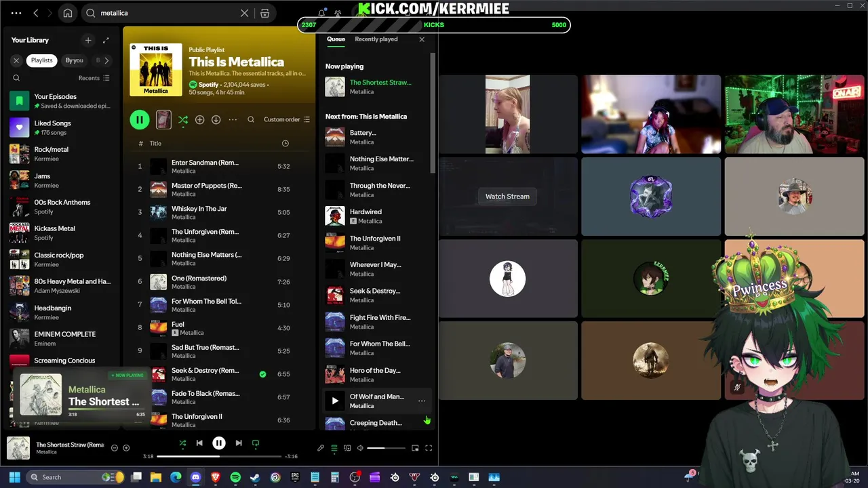Switch to the Queue tab
868x488 pixels.
click(336, 39)
